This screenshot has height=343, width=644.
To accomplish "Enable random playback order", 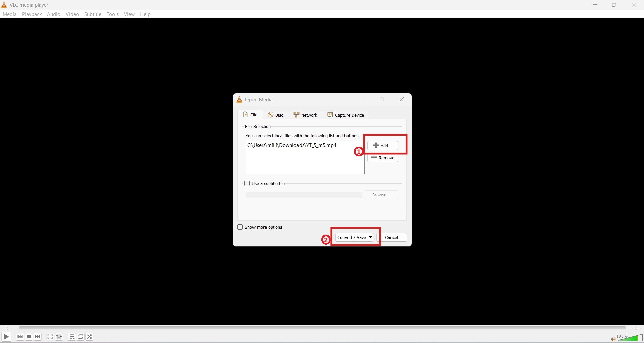I will [x=89, y=337].
